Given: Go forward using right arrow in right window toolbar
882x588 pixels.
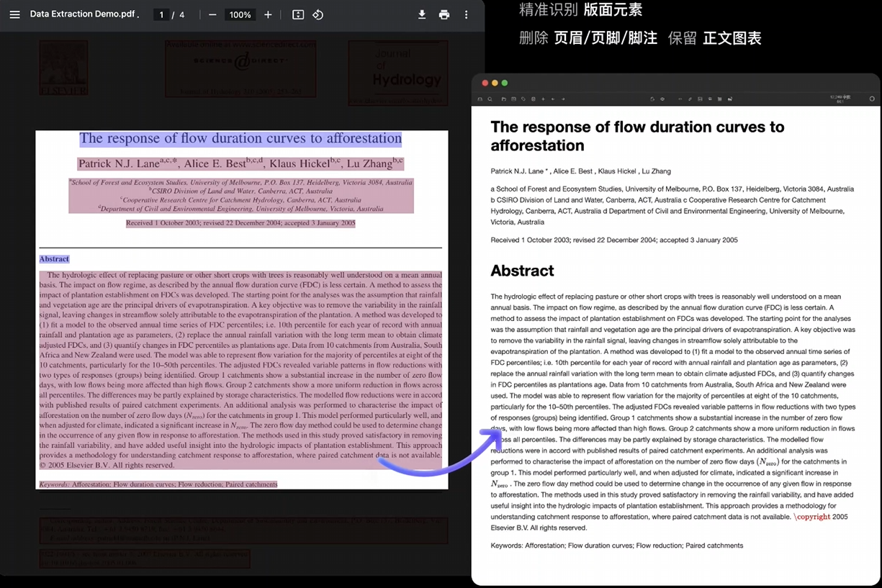Looking at the screenshot, I should [x=563, y=99].
